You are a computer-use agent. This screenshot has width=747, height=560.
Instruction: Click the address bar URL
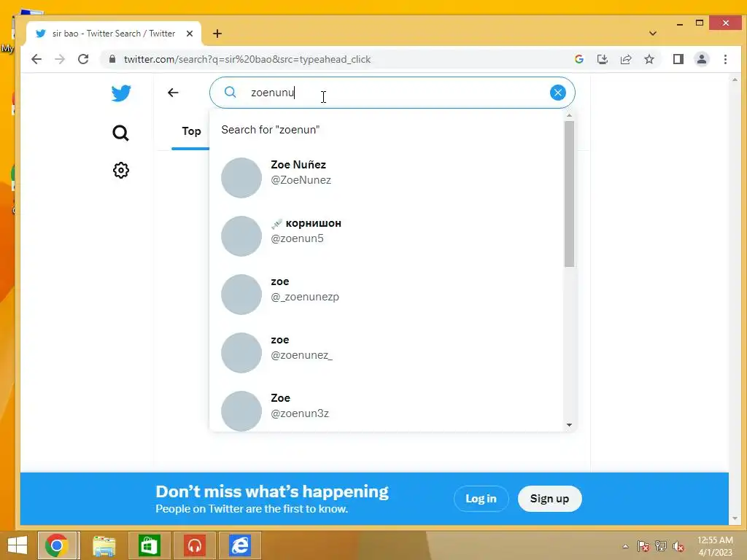[247, 59]
